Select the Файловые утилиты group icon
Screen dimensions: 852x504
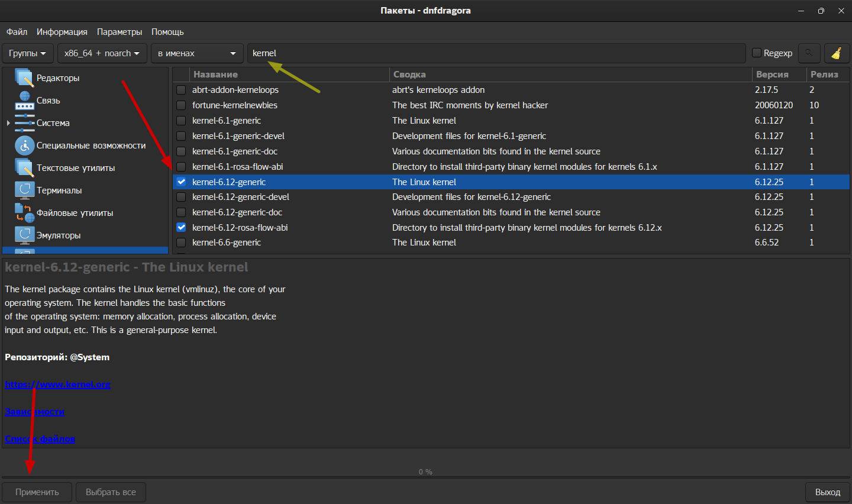click(24, 213)
